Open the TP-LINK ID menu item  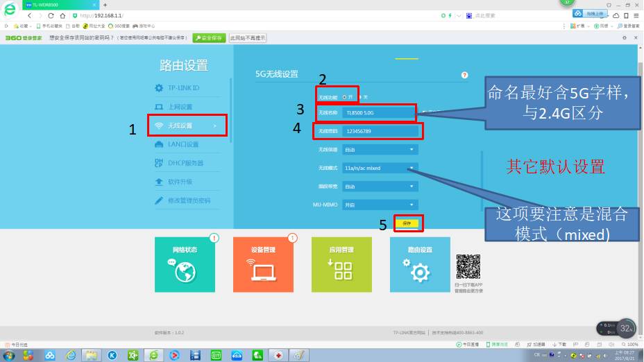click(183, 88)
